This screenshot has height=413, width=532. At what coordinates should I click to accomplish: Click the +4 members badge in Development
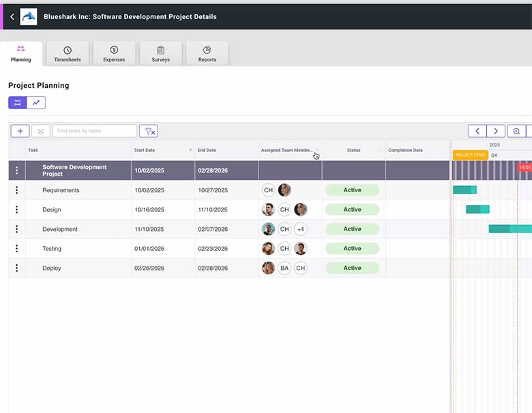tap(301, 229)
